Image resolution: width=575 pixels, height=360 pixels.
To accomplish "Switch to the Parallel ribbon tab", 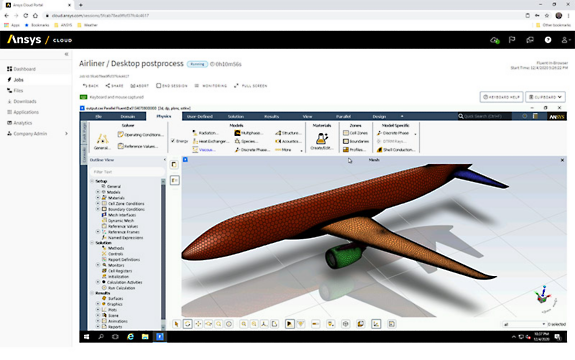I will tap(344, 117).
